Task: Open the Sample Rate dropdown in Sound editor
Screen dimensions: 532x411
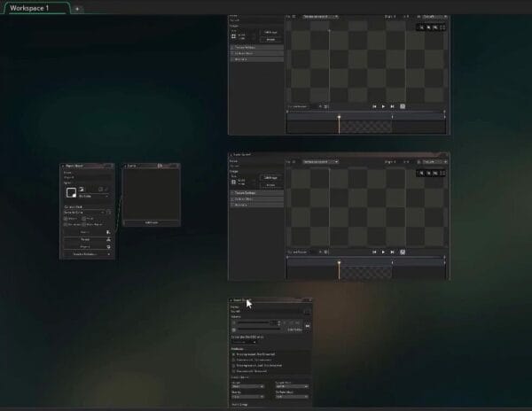Action: tap(292, 386)
